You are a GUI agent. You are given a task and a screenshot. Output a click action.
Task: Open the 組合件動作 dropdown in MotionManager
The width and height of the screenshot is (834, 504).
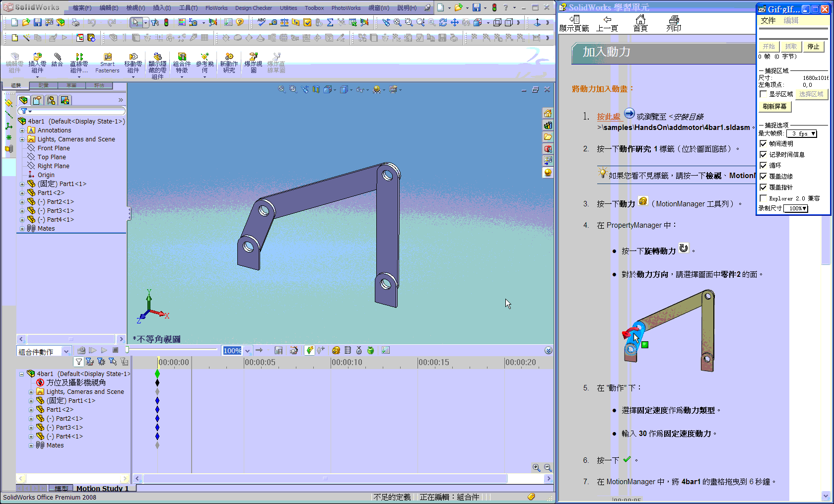[x=66, y=351]
